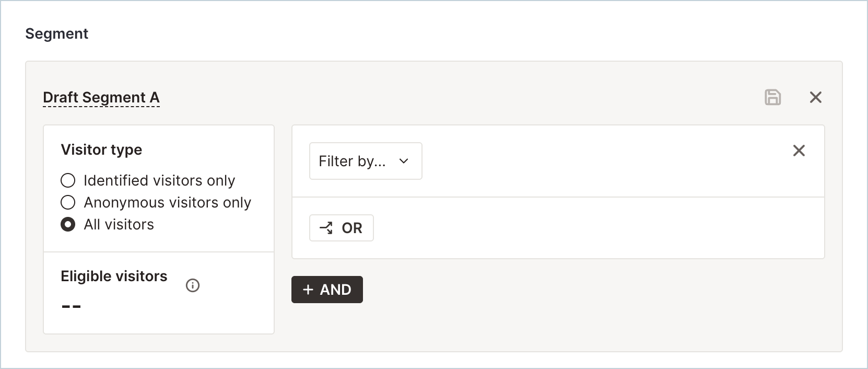
Task: Click the save segment floppy disk icon
Action: (772, 97)
